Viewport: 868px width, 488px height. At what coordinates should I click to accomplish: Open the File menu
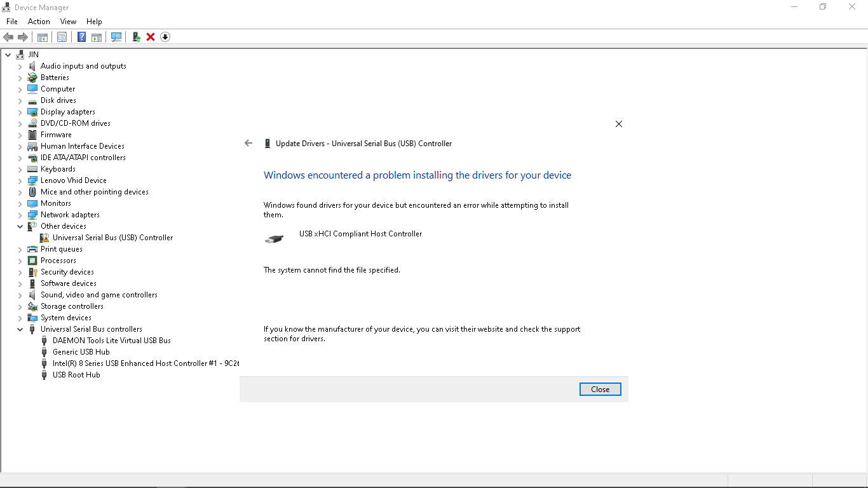tap(12, 22)
